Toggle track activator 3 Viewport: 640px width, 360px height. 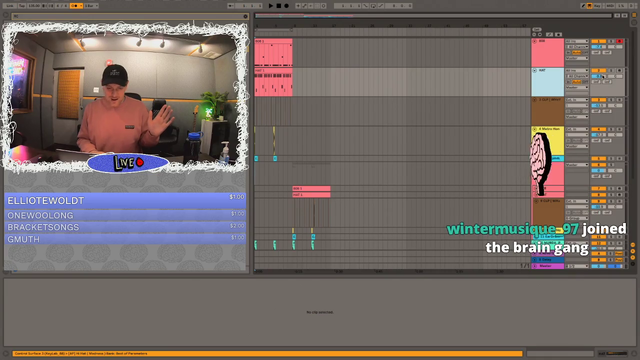[x=599, y=100]
